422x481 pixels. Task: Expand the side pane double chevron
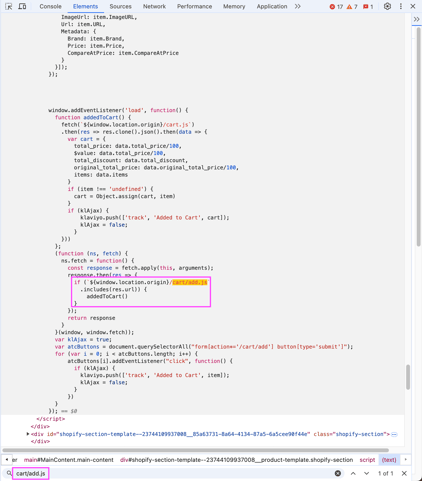pyautogui.click(x=416, y=19)
